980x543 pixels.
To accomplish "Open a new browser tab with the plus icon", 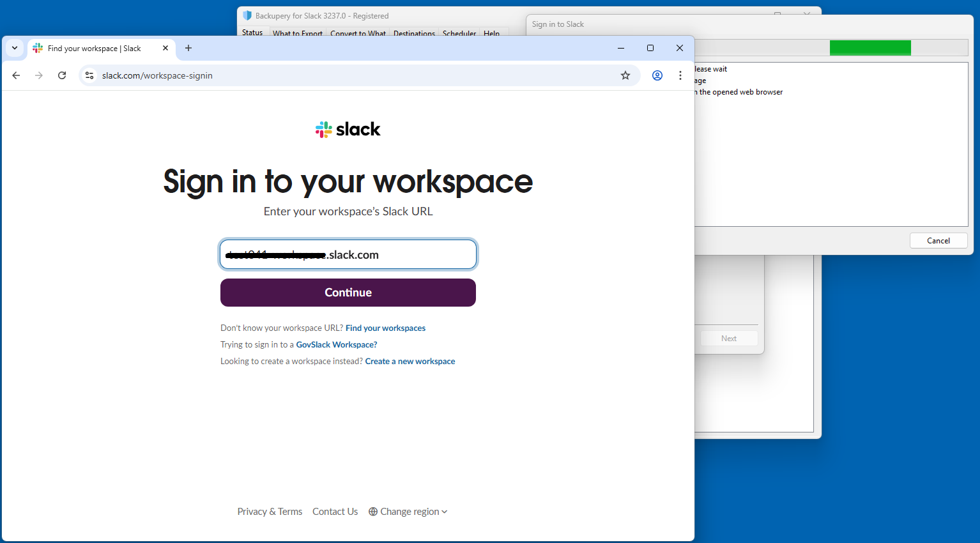I will (188, 48).
